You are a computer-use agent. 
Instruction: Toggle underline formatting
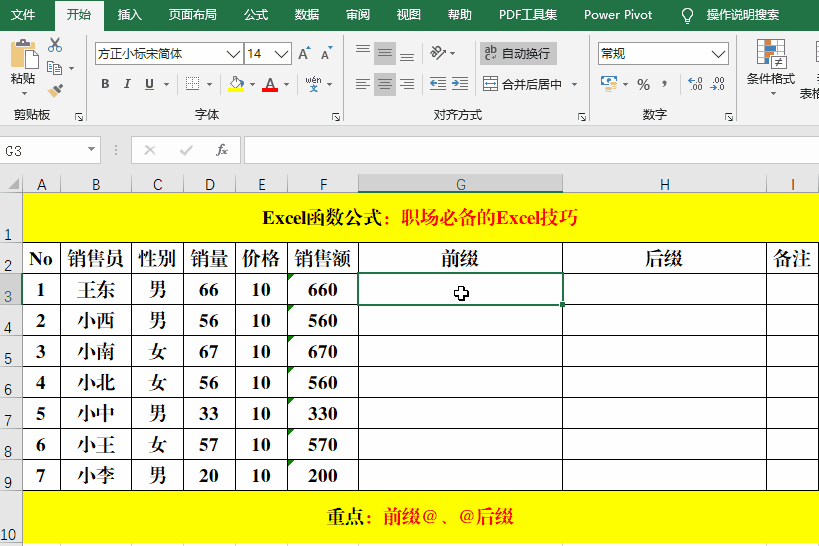pyautogui.click(x=149, y=84)
